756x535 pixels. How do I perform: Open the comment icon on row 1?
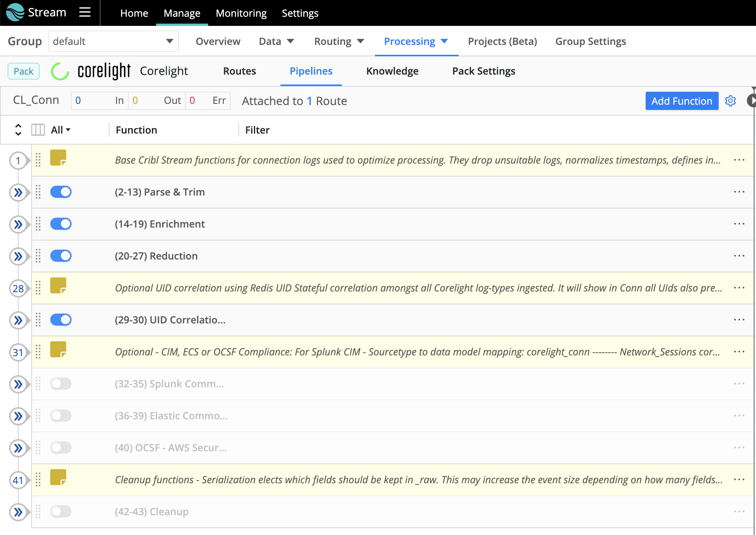click(58, 158)
